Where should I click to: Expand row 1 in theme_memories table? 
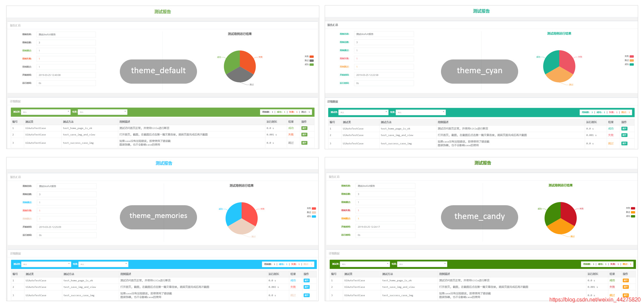306,280
